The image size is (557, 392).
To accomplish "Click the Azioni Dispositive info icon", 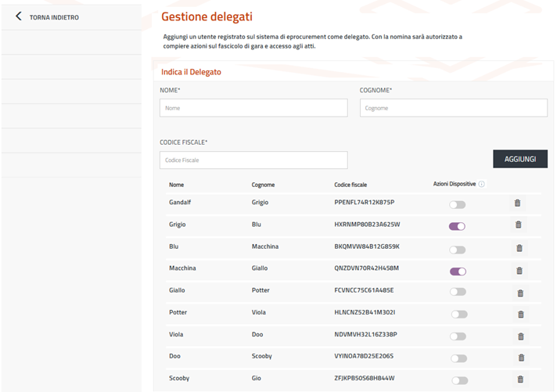I will point(482,185).
